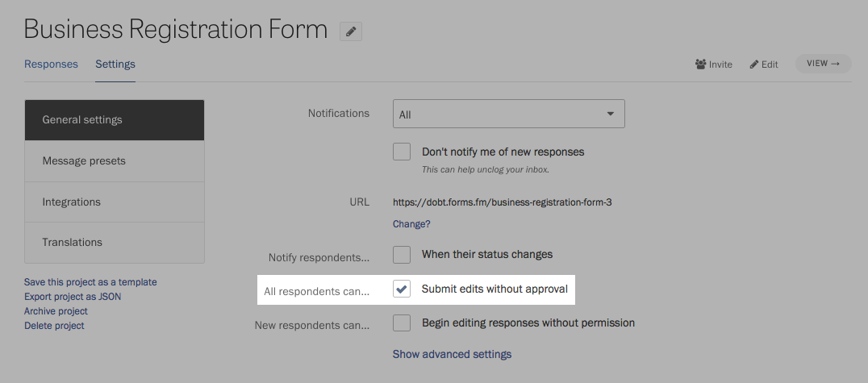
Task: Click Save this project as a template
Action: 90,282
